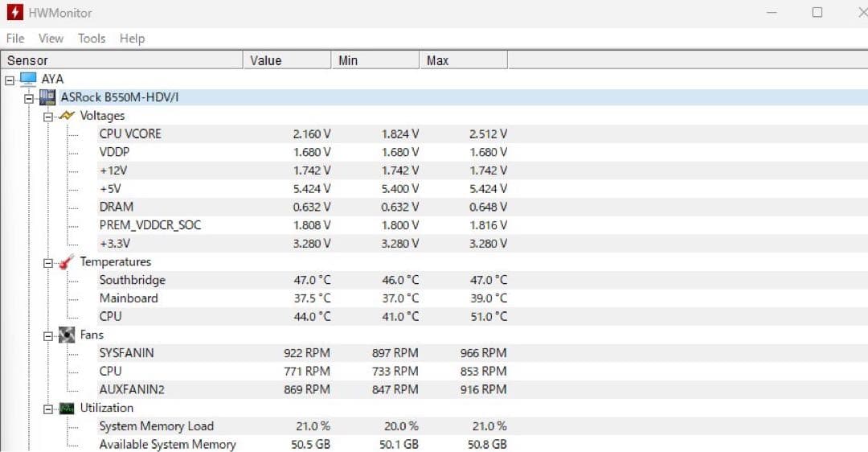Screen dimensions: 868x452
Task: Maximize the HWMonitor window
Action: 817,12
